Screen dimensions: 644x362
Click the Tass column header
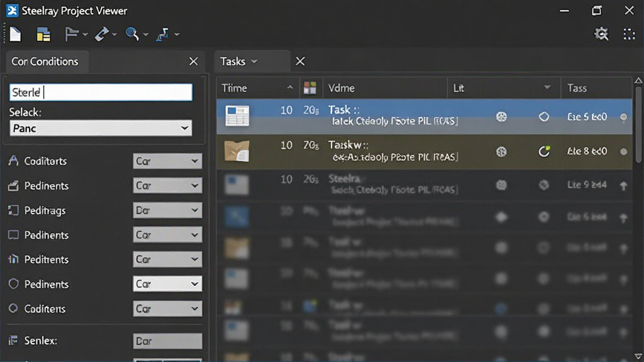(596, 88)
